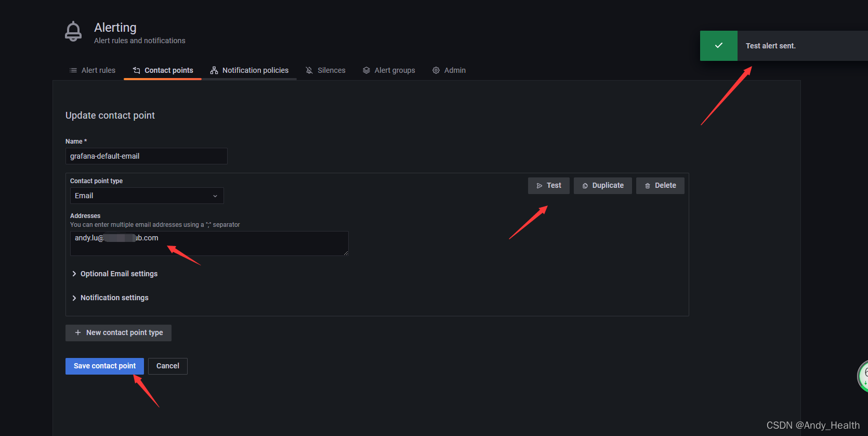The height and width of the screenshot is (436, 868).
Task: Click the partial green circle icon at right edge
Action: tap(863, 376)
